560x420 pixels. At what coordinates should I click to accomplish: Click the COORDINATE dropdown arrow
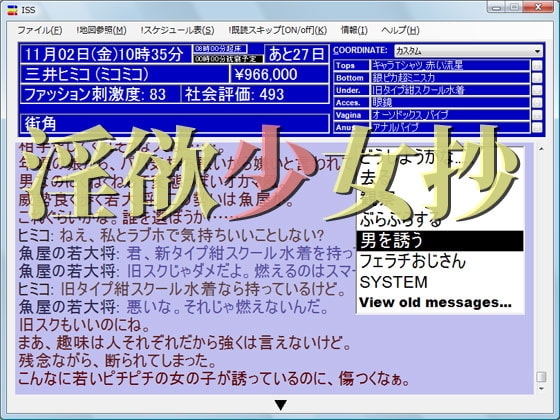(538, 51)
